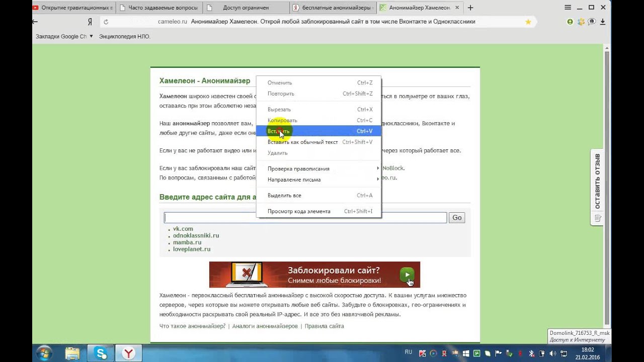Select Вырезать in context menu
Viewport: 644px width, 362px height.
[x=318, y=109]
